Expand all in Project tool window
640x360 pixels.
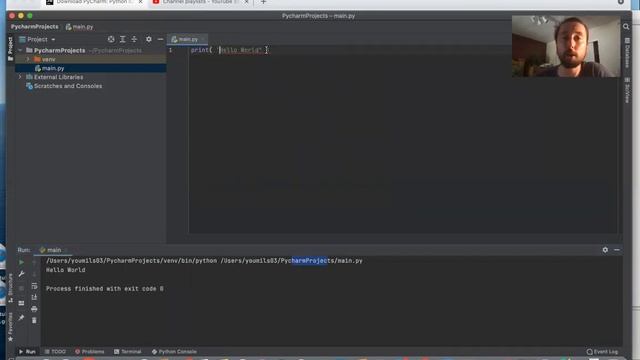point(122,39)
